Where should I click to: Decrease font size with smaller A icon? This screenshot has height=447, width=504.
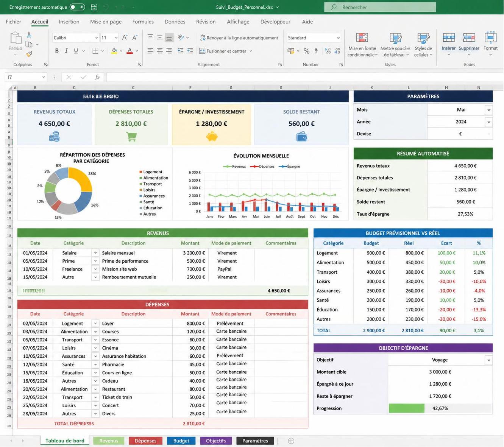pos(135,37)
